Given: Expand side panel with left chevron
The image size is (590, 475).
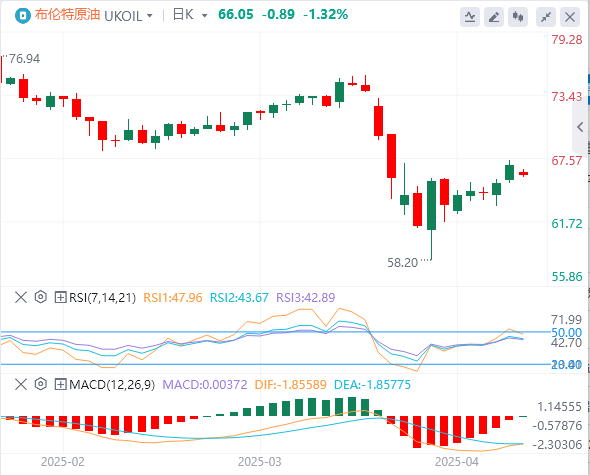Looking at the screenshot, I should tap(580, 127).
